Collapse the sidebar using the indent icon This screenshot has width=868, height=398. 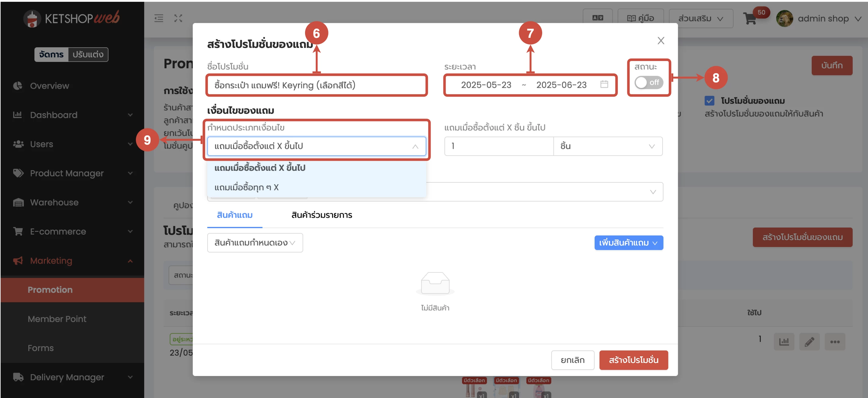[159, 19]
